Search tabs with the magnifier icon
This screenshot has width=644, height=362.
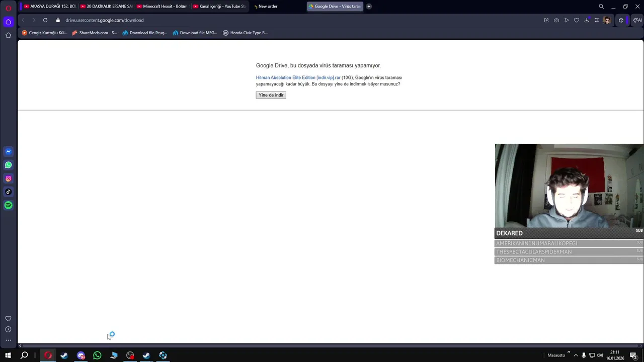coord(601,7)
